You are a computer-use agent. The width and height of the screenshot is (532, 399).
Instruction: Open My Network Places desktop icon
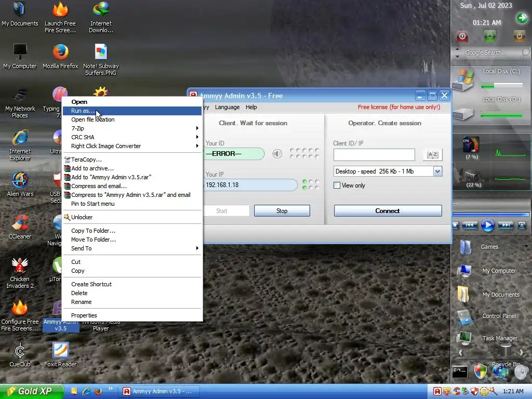(x=20, y=102)
